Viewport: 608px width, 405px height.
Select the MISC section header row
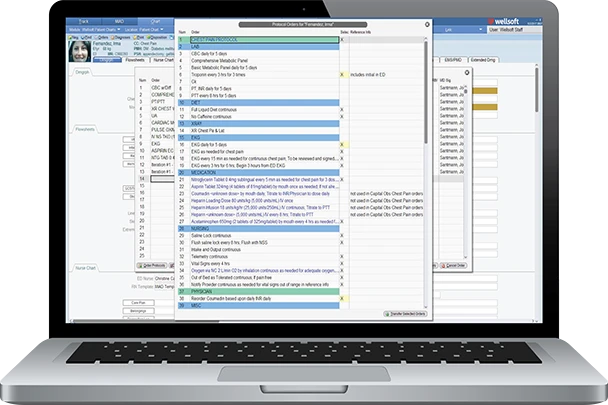(259, 305)
